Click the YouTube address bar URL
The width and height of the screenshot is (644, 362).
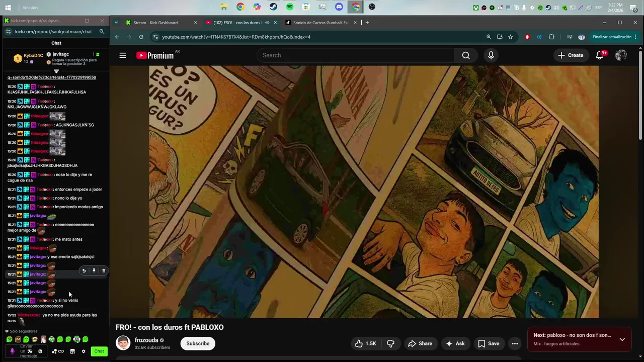pyautogui.click(x=236, y=37)
